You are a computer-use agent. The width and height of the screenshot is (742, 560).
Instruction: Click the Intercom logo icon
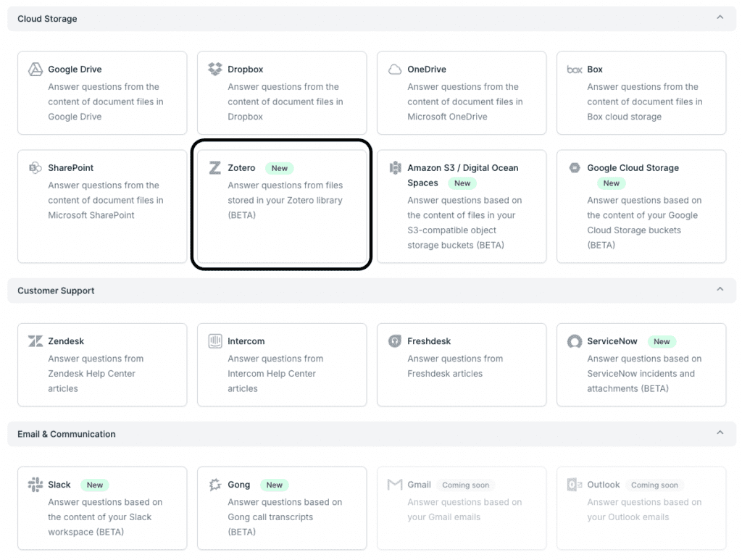pos(214,341)
